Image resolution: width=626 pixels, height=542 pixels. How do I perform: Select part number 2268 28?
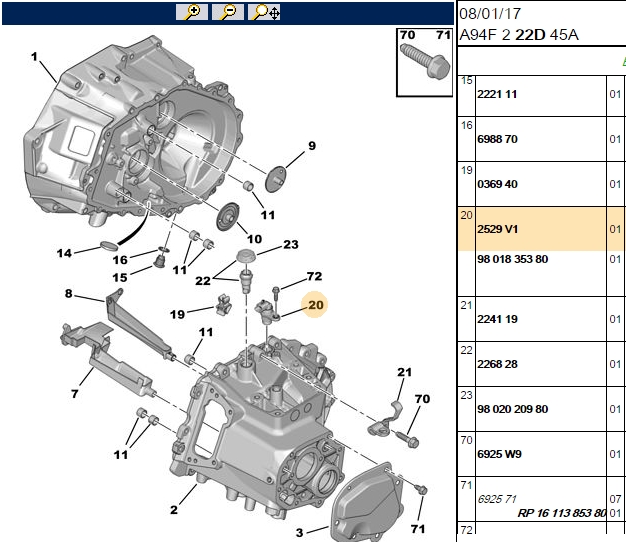[497, 364]
